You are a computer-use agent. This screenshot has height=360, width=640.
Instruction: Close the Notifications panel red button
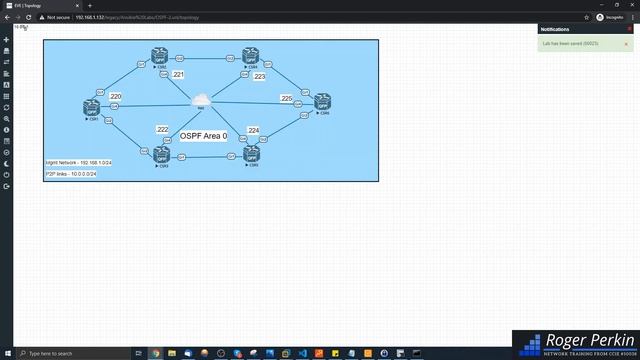point(630,29)
